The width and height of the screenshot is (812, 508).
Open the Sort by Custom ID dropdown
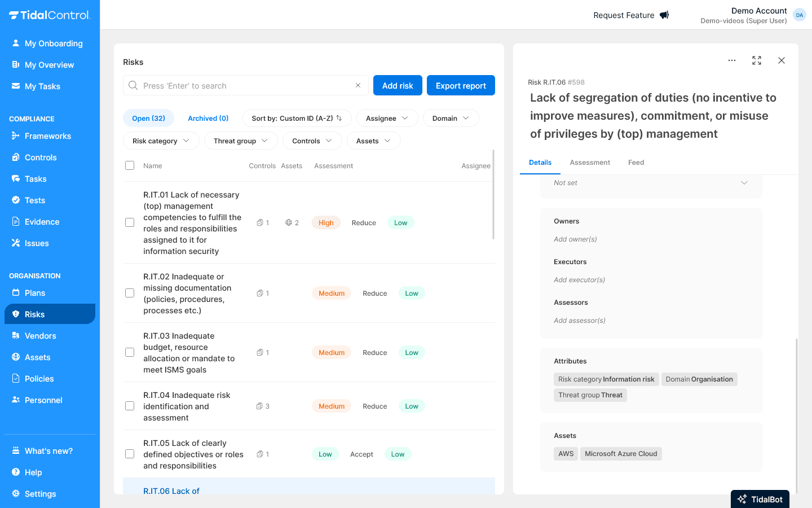(297, 119)
